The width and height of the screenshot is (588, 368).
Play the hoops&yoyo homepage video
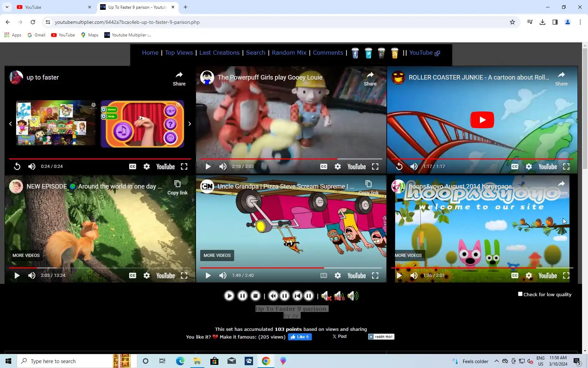(399, 275)
